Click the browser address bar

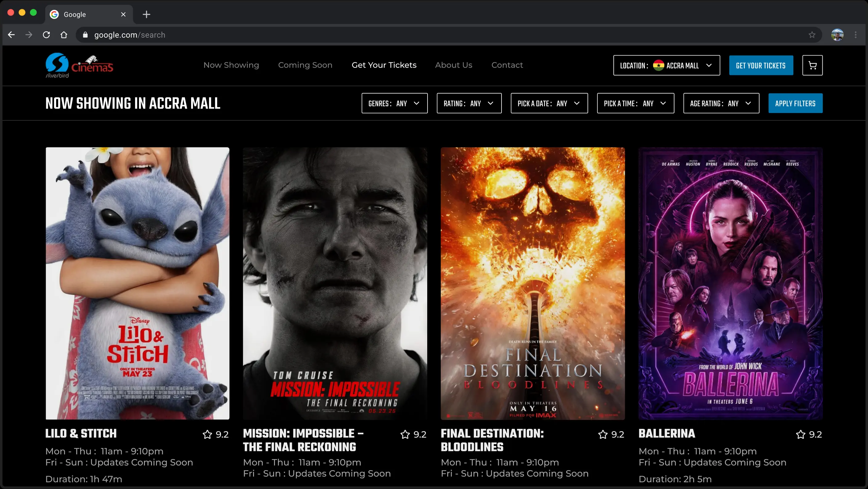click(448, 35)
